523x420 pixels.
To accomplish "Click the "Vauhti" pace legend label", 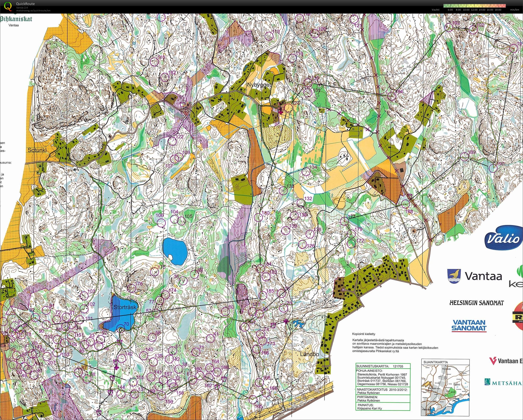I will tap(436, 10).
